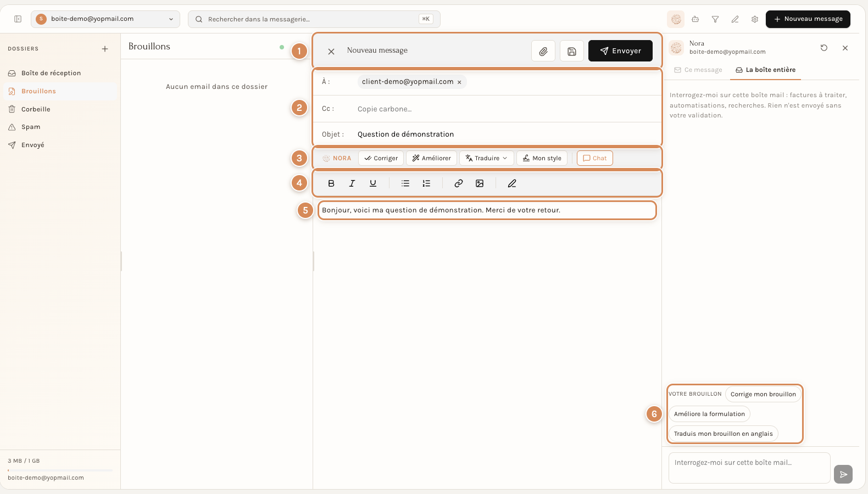Attach a file with the paperclip icon
Screen dimensions: 868x494
tap(543, 51)
